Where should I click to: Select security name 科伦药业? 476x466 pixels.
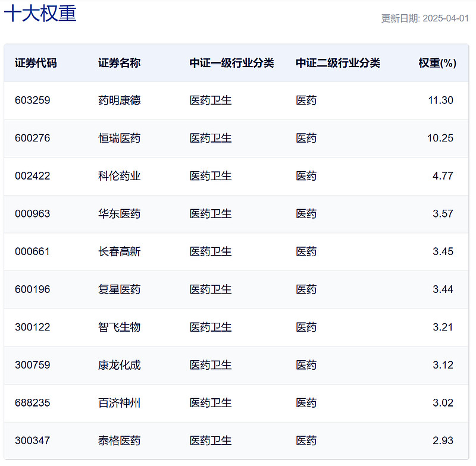pos(120,176)
